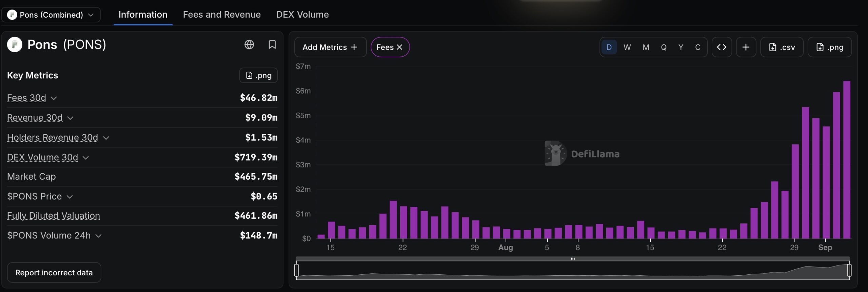The width and height of the screenshot is (868, 292).
Task: Click the globe website icon for Pons
Action: [x=249, y=44]
